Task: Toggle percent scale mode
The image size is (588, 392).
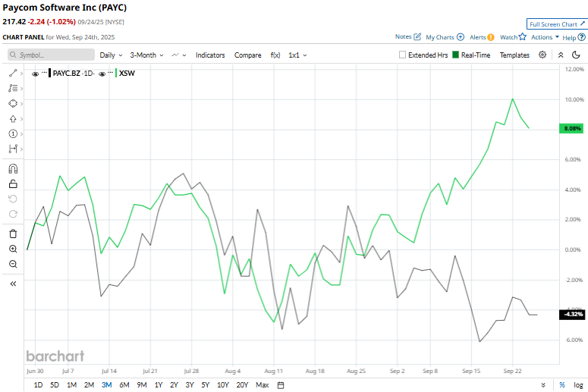Action: click(561, 385)
